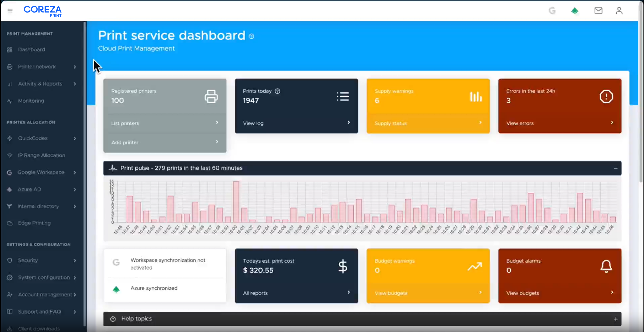Open the mail envelope icon

(598, 11)
